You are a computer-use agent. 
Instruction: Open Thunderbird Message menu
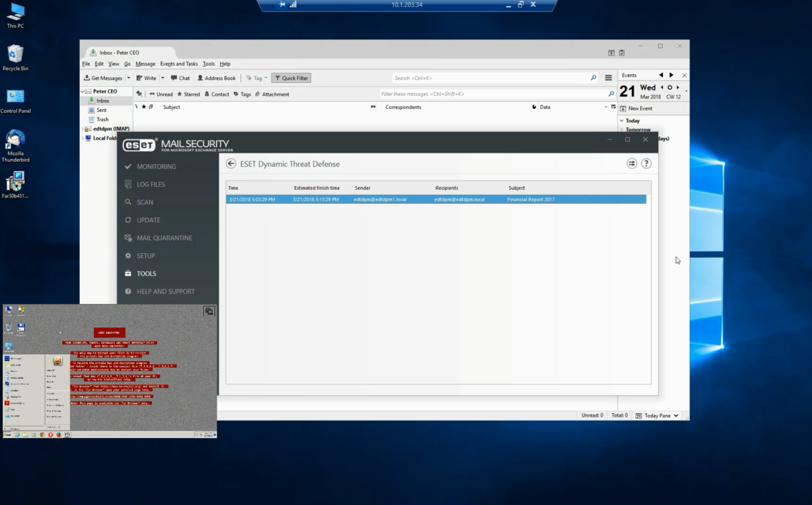click(x=145, y=63)
